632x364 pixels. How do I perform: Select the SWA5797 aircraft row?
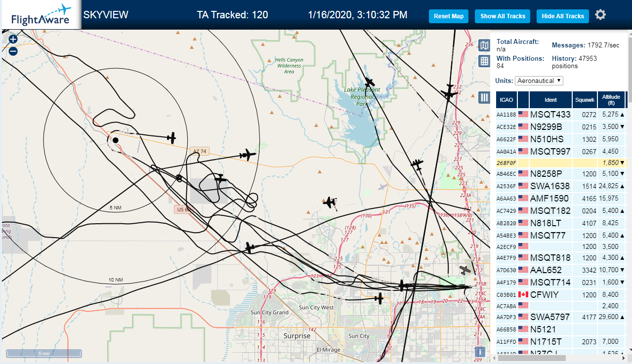[561, 317]
